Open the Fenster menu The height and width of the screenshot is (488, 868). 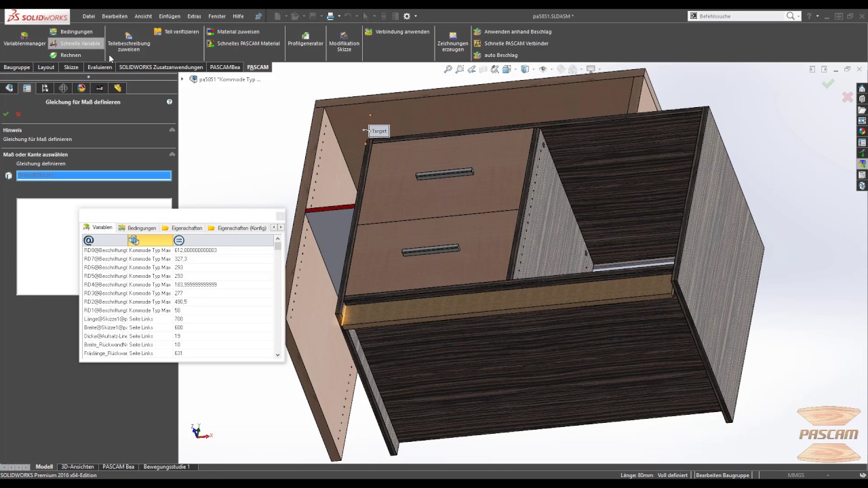217,16
